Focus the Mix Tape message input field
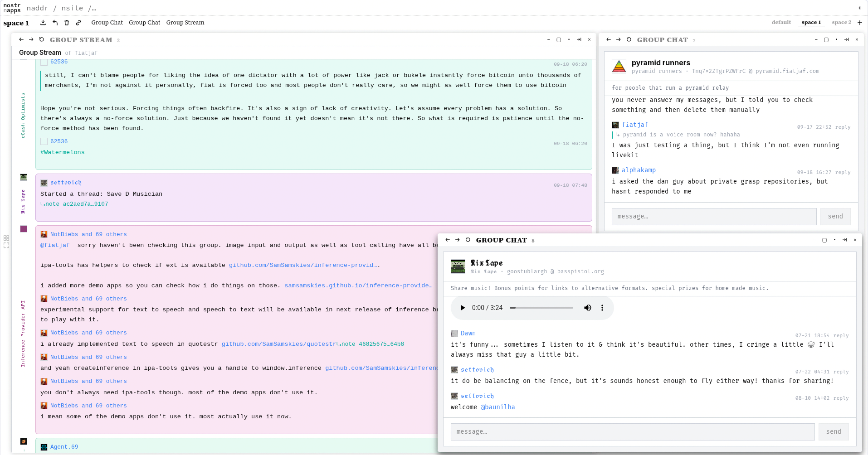Image resolution: width=868 pixels, height=455 pixels. [x=633, y=432]
